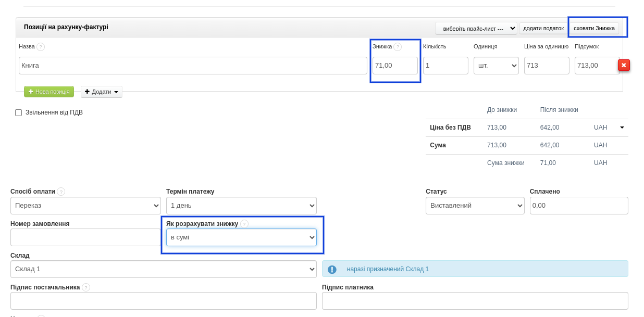The height and width of the screenshot is (317, 644).
Task: Open the price list dropdown
Action: (476, 28)
